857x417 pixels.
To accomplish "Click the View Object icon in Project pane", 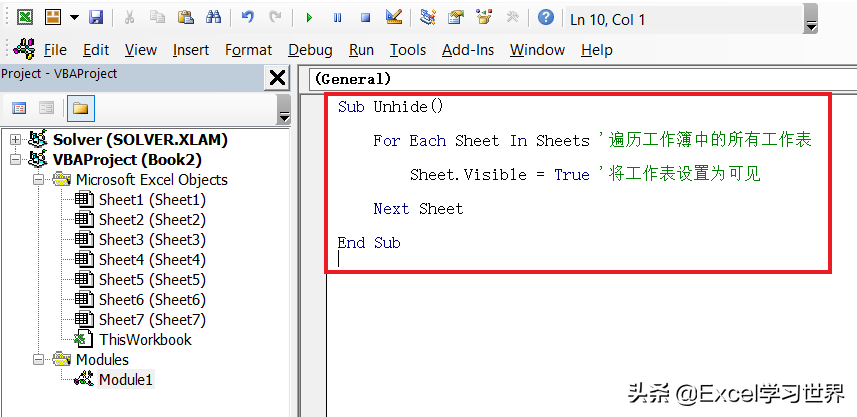I will [46, 108].
